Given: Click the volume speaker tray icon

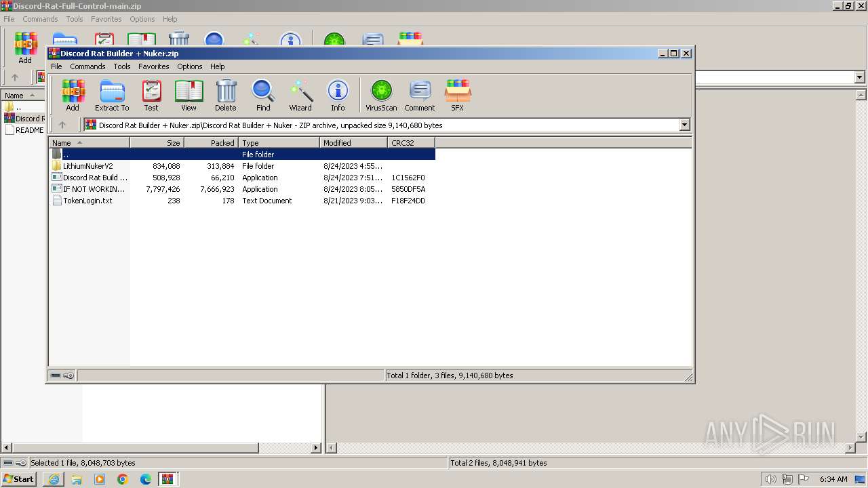Looking at the screenshot, I should [x=770, y=479].
